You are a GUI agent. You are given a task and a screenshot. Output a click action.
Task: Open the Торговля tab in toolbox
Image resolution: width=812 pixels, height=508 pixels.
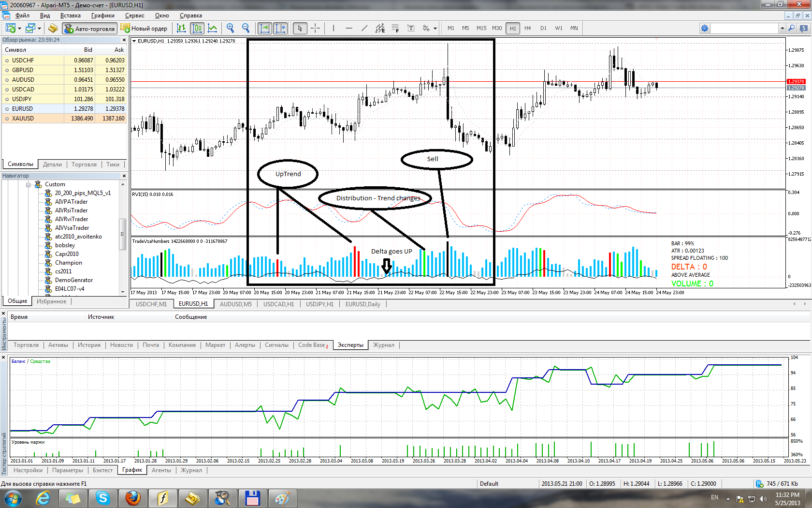click(26, 345)
